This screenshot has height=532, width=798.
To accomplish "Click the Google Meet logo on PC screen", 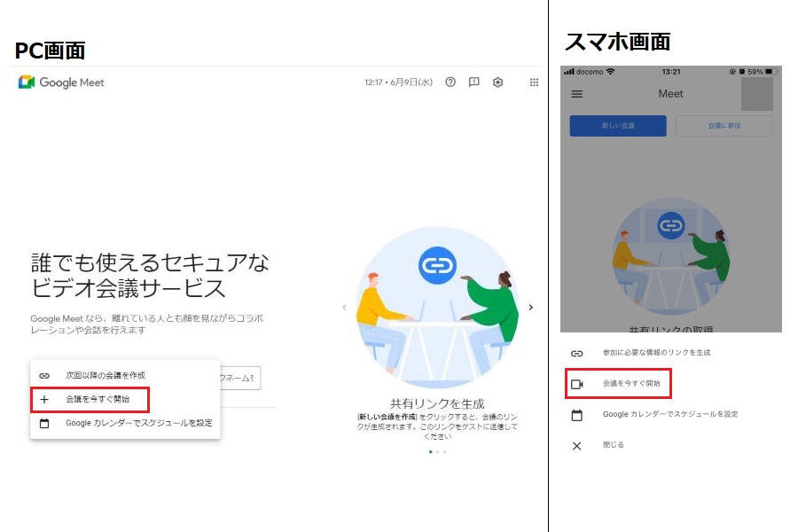I will point(61,82).
